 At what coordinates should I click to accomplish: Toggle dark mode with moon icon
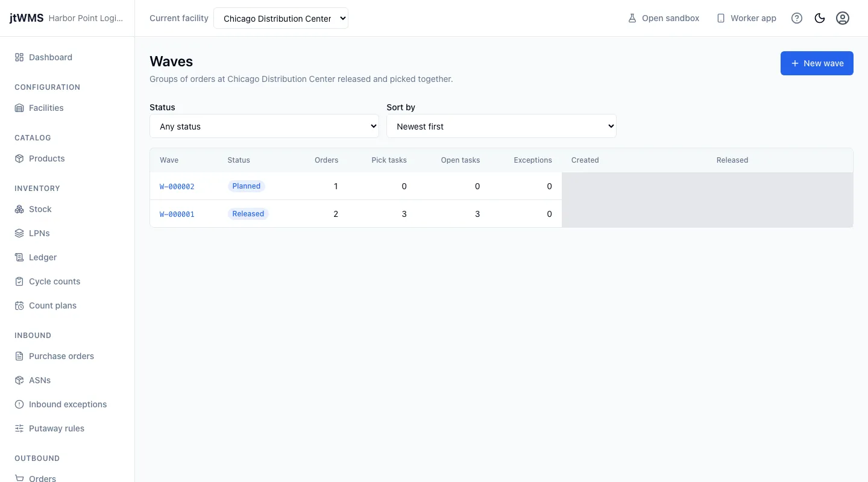pyautogui.click(x=820, y=18)
